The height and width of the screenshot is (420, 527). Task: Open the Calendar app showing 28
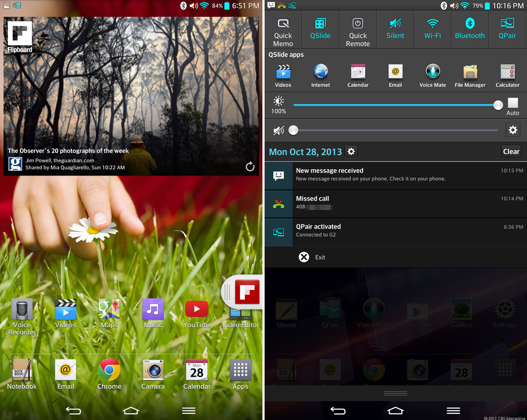(197, 374)
